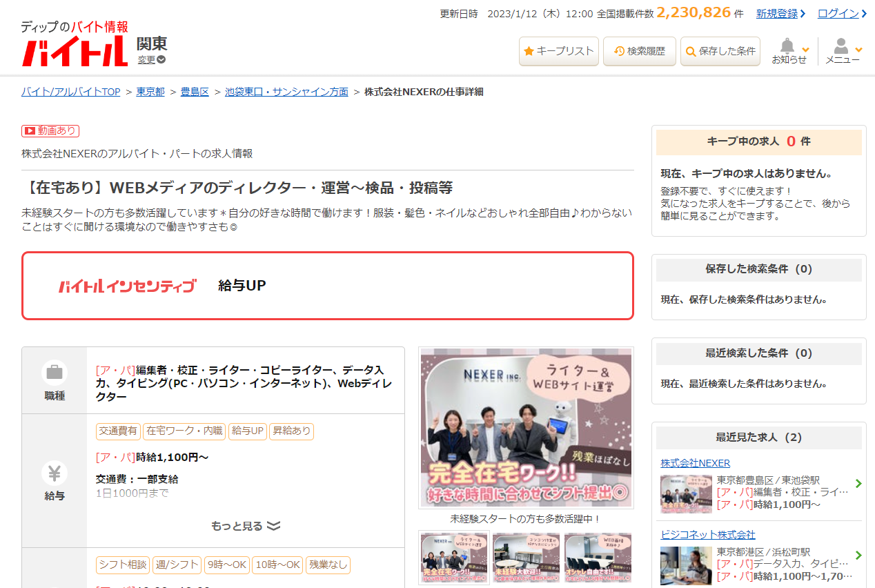
Task: Open 保存した条件 saved searches
Action: pos(720,51)
